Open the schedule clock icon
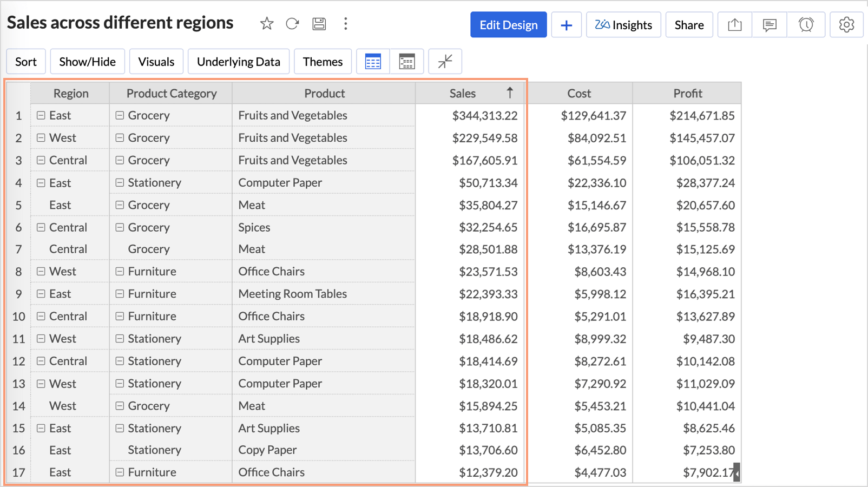 (806, 25)
